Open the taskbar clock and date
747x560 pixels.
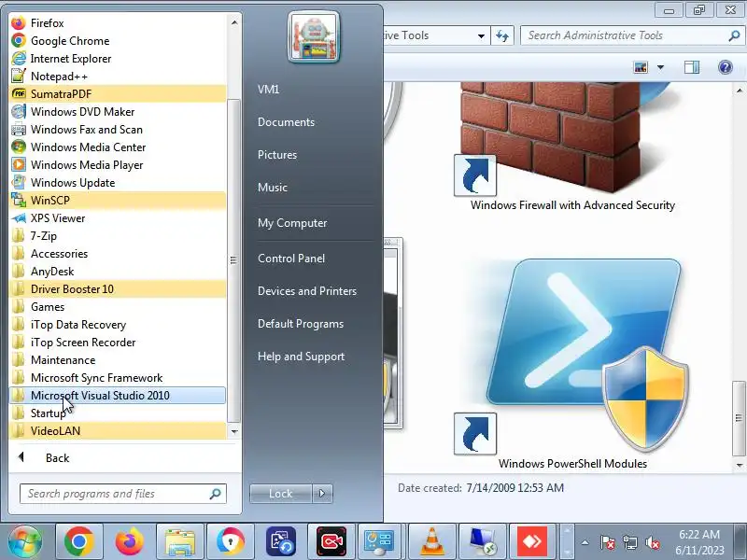click(x=699, y=542)
